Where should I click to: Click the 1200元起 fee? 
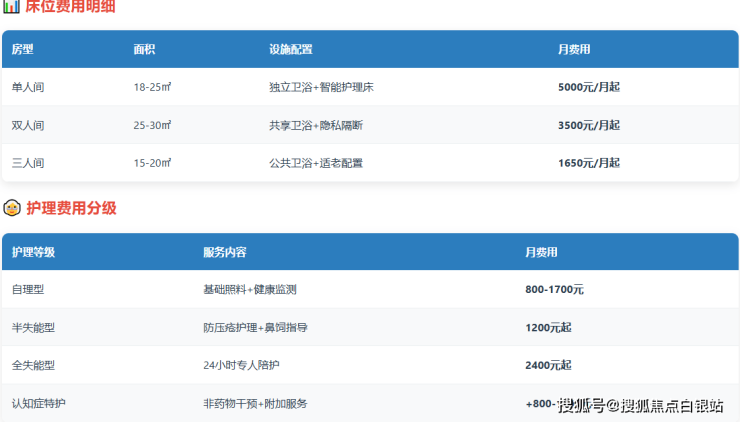click(x=548, y=327)
